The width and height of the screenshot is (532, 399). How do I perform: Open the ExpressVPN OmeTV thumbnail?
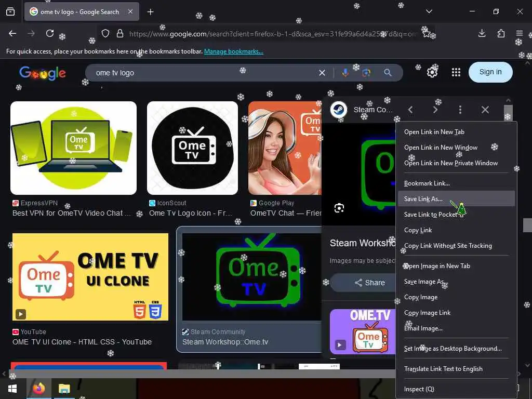pos(74,148)
